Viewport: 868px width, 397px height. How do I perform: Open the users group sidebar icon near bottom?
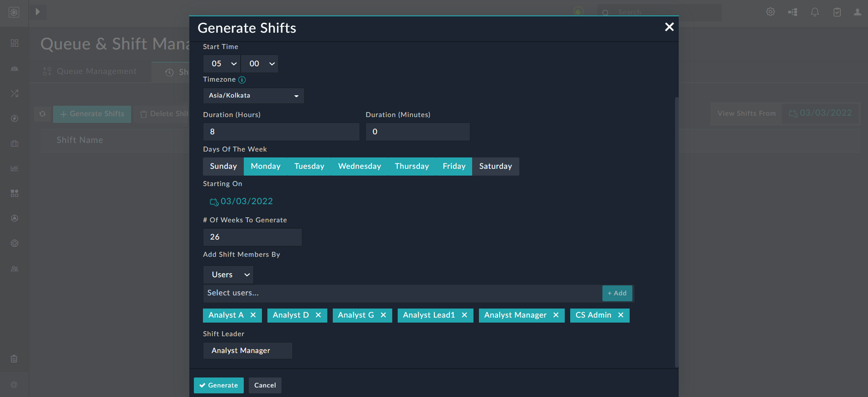[x=15, y=269]
